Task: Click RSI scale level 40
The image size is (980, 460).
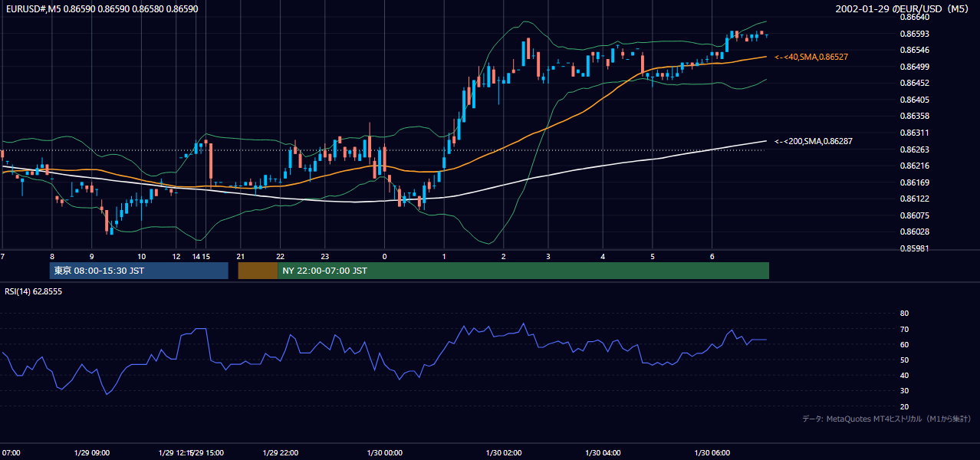Action: click(904, 375)
